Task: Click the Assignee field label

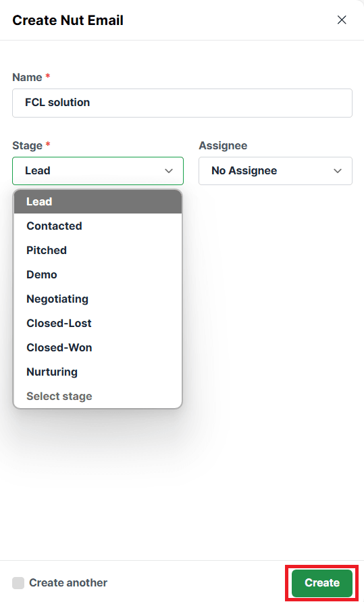Action: (x=223, y=145)
